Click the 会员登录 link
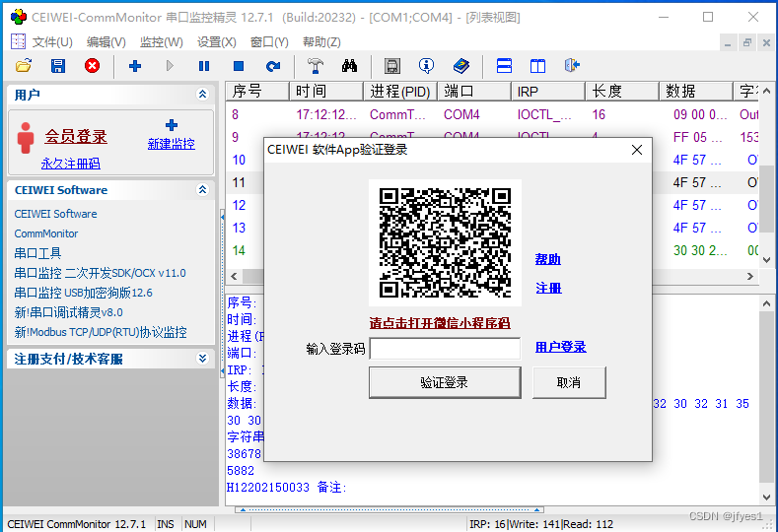 click(76, 136)
